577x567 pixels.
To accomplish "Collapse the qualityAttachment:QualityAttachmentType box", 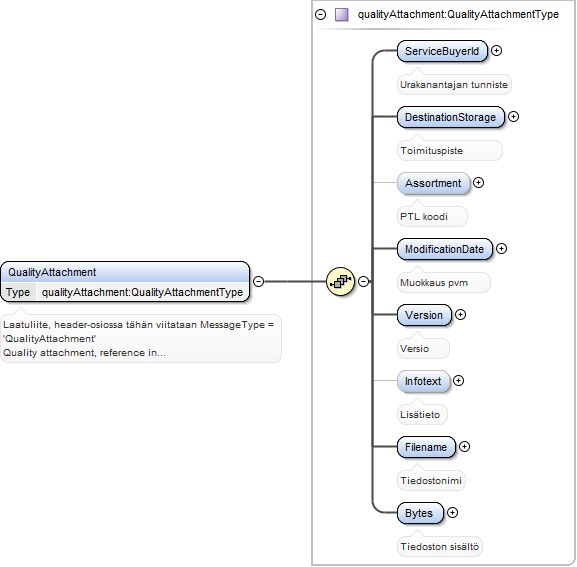I will click(321, 15).
